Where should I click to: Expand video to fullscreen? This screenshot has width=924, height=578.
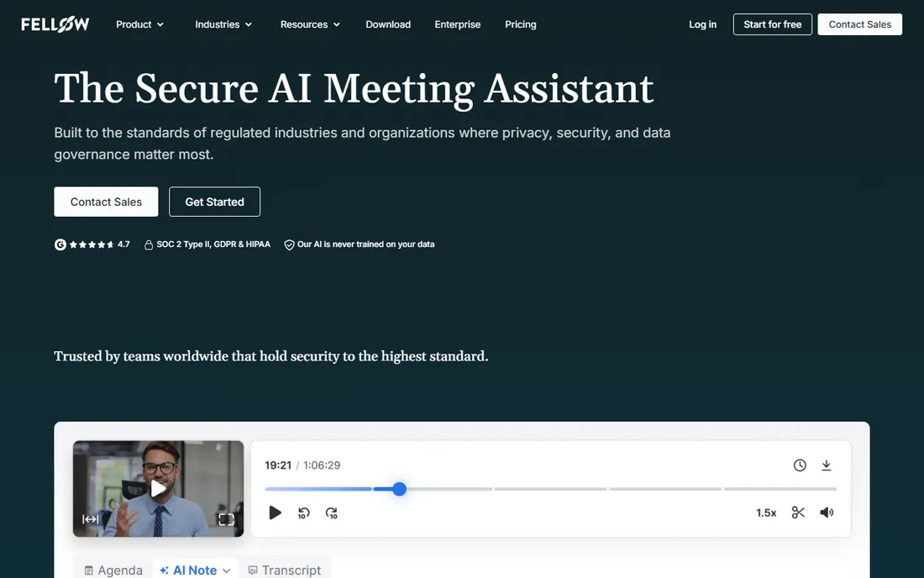[226, 519]
